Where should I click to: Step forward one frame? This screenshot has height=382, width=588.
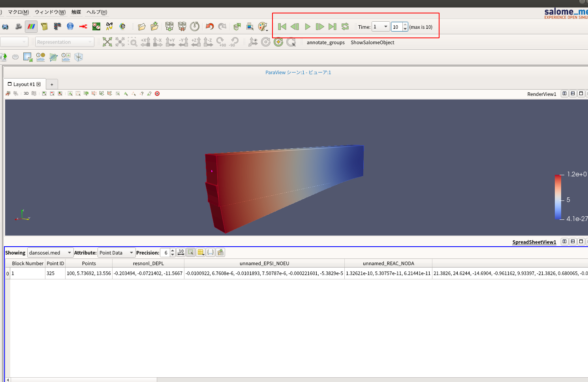click(x=320, y=26)
